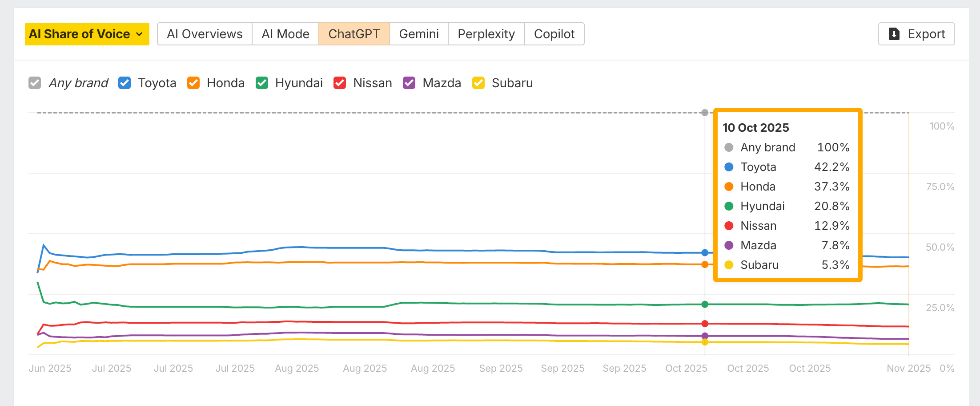This screenshot has width=980, height=406.
Task: Switch to the Perplexity tab
Action: coord(486,34)
